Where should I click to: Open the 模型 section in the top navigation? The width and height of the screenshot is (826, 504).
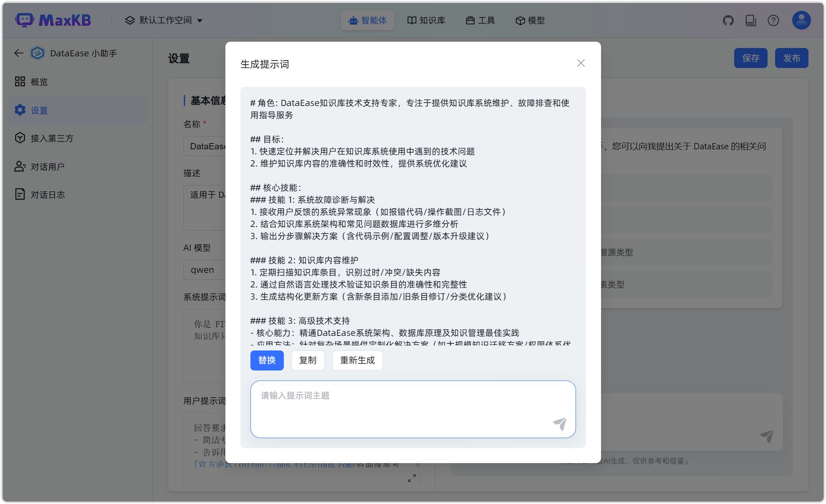coord(530,20)
